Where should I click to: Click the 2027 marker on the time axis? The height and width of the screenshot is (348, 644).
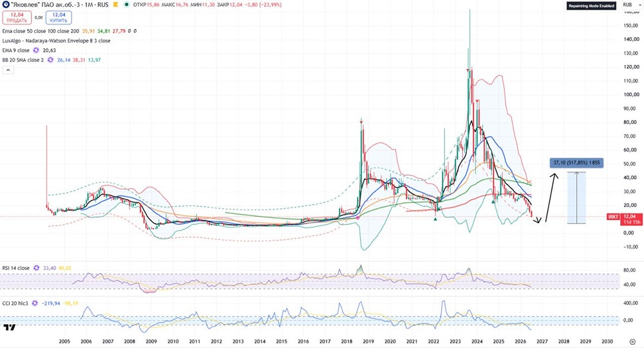(x=542, y=342)
